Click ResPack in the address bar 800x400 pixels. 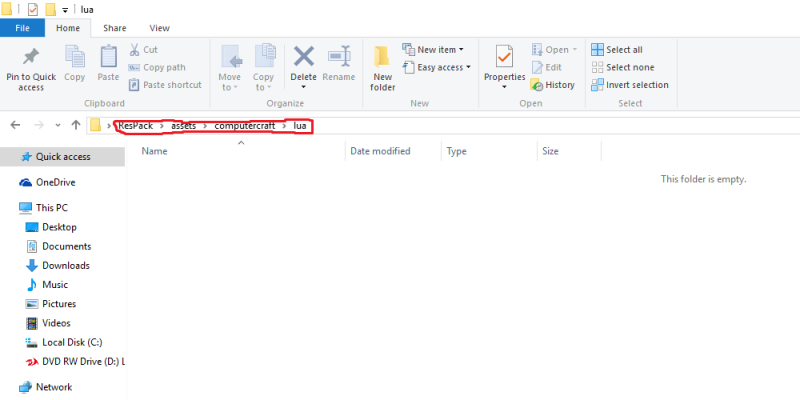pyautogui.click(x=136, y=126)
